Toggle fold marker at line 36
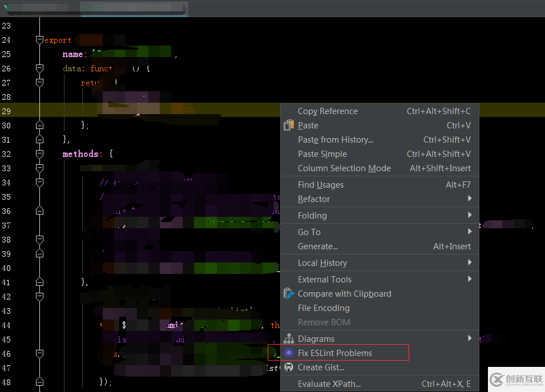The width and height of the screenshot is (545, 392). [x=39, y=211]
